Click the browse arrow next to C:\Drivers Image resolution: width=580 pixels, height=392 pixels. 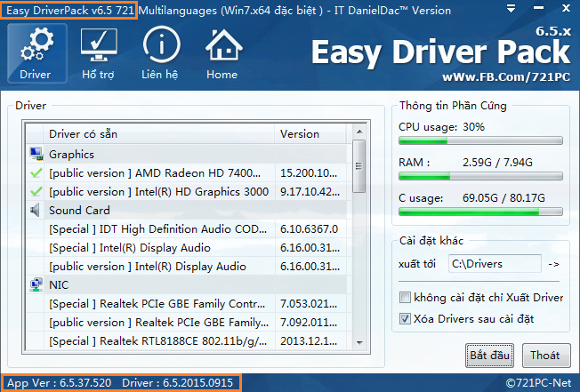click(x=553, y=264)
